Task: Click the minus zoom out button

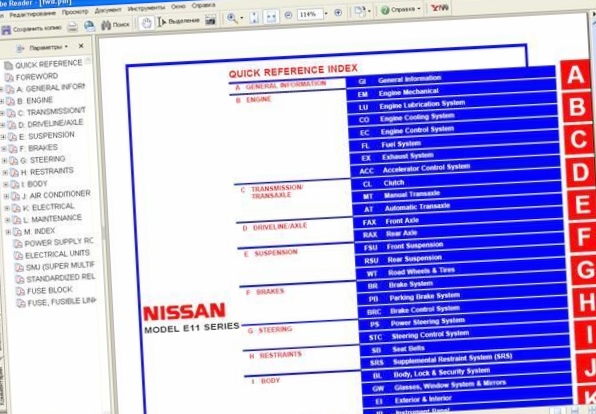Action: coord(288,15)
